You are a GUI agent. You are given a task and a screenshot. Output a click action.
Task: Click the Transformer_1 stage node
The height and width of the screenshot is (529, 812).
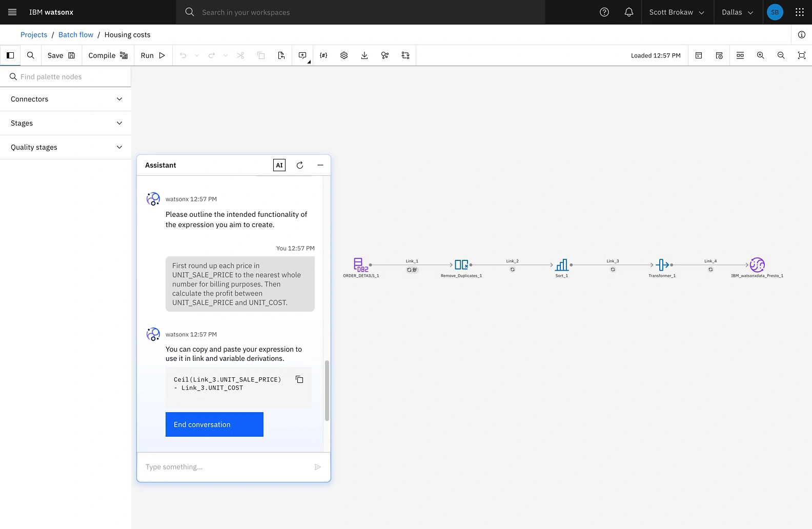(662, 265)
